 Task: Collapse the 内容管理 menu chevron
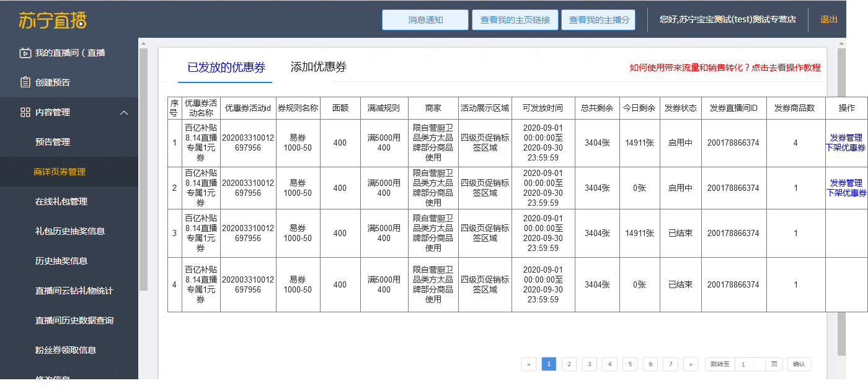pyautogui.click(x=124, y=112)
